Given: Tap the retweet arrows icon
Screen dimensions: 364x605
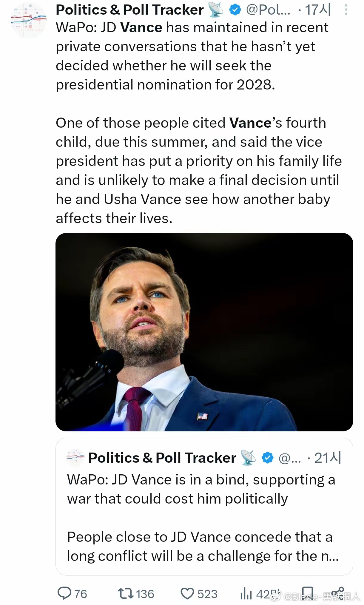Looking at the screenshot, I should 125,593.
